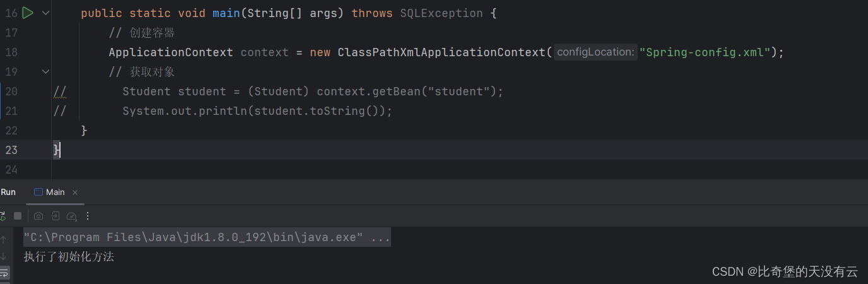Toggle soft-wrap in console
The image size is (868, 284).
pyautogui.click(x=4, y=273)
